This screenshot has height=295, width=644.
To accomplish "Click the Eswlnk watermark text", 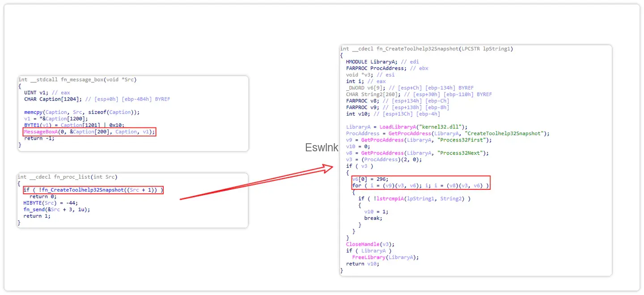I will pos(322,148).
